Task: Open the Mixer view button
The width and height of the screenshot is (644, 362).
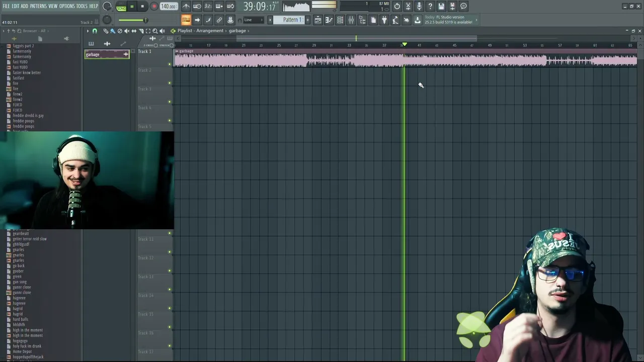Action: point(351,20)
